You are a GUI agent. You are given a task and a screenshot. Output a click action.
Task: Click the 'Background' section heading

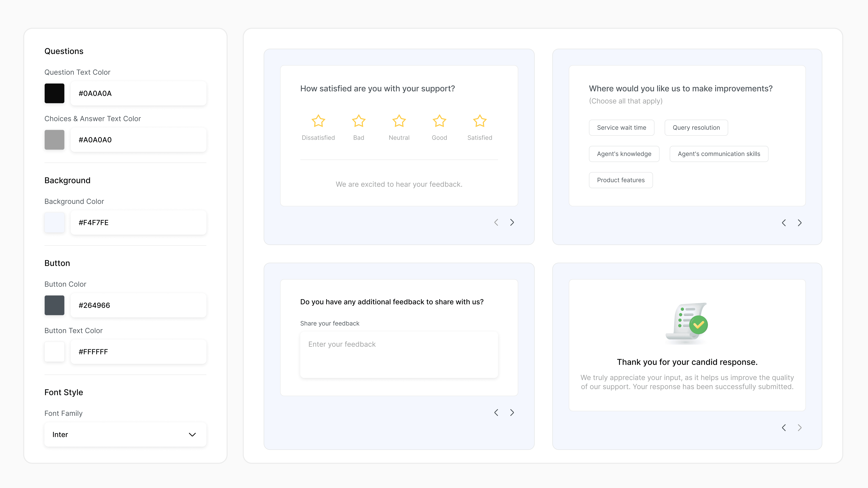(67, 181)
